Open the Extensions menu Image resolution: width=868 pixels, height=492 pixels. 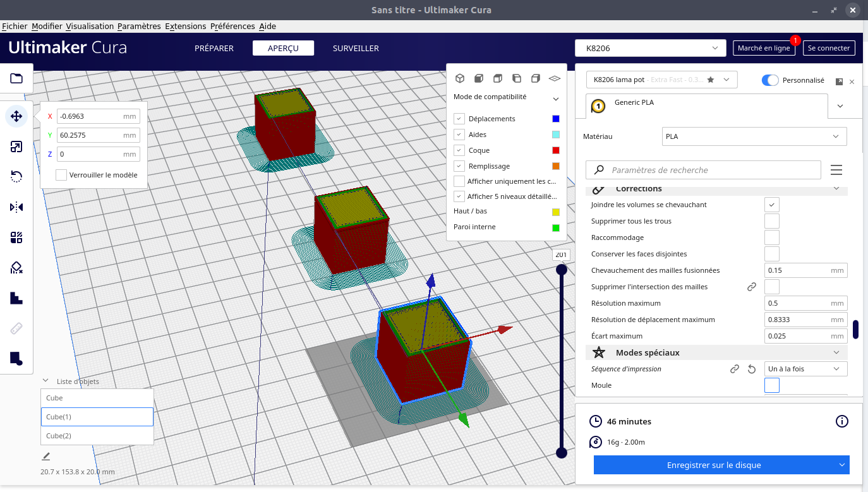[x=186, y=26]
